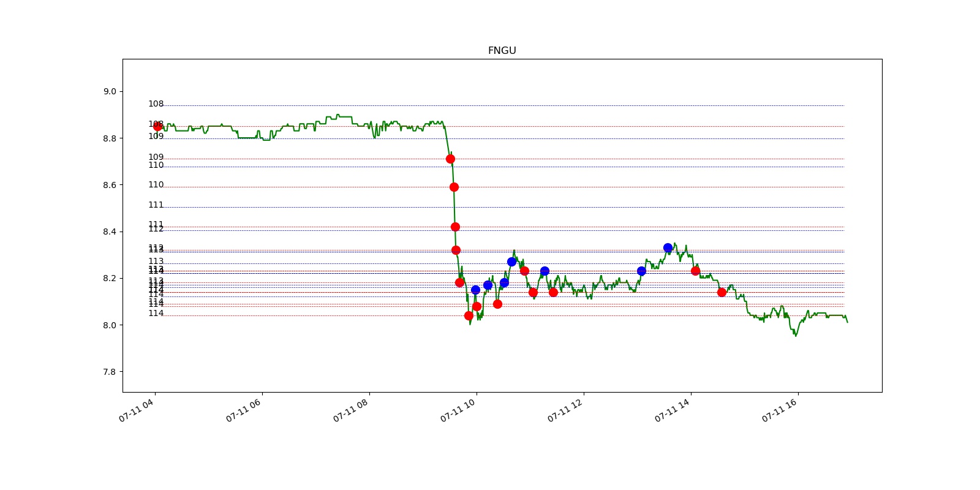Image resolution: width=980 pixels, height=490 pixels.
Task: Click the FNGU chart title
Action: 502,51
